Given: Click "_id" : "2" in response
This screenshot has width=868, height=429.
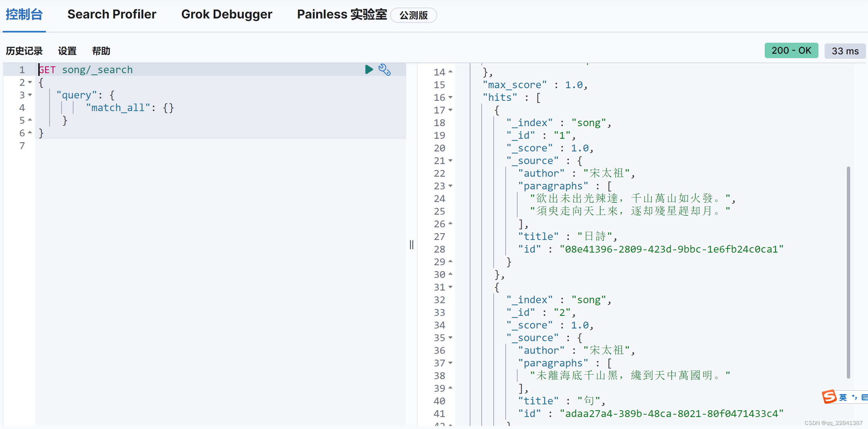Looking at the screenshot, I should (x=541, y=312).
